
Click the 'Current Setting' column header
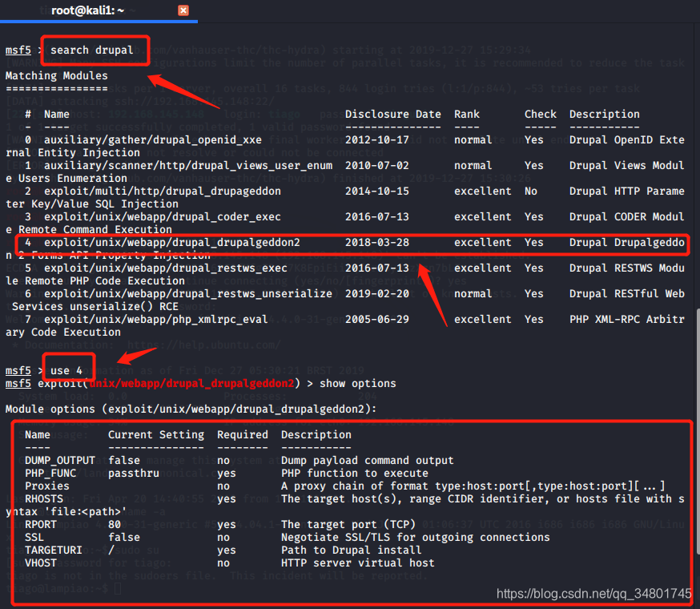156,435
